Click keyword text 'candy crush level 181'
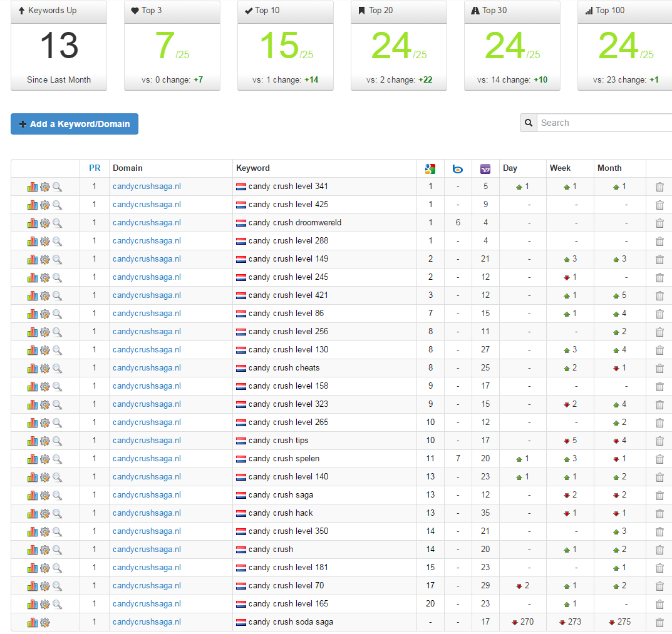Screen dimensions: 672x634 (x=289, y=568)
